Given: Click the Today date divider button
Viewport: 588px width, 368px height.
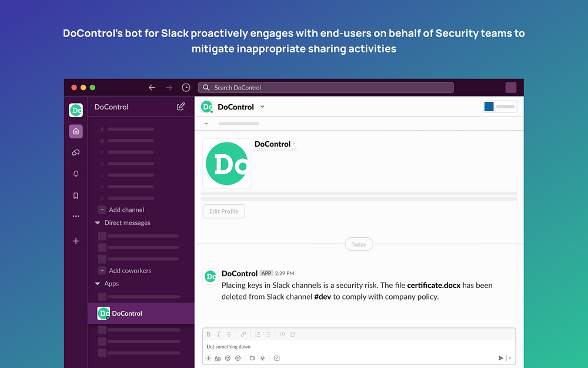Looking at the screenshot, I should click(x=359, y=244).
